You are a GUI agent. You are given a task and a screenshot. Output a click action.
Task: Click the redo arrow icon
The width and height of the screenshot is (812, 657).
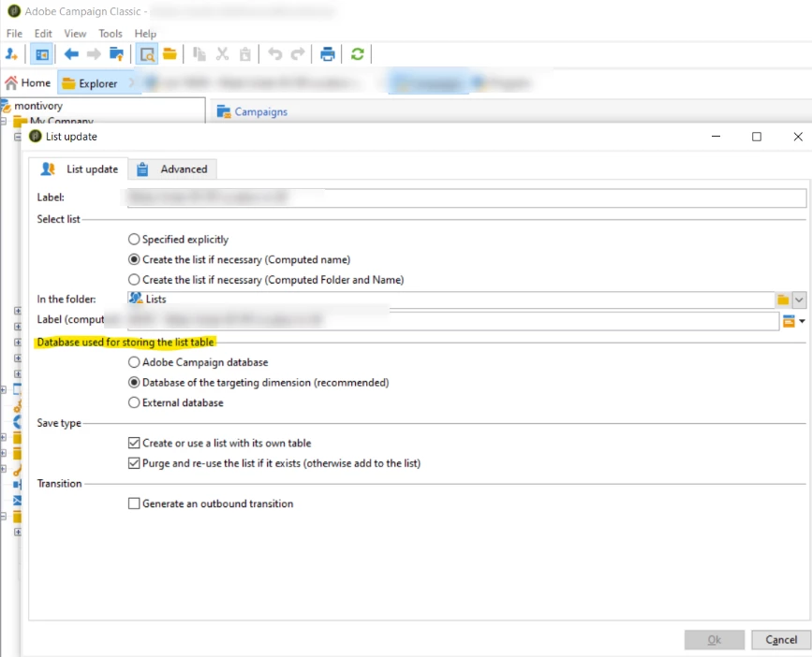tap(298, 53)
